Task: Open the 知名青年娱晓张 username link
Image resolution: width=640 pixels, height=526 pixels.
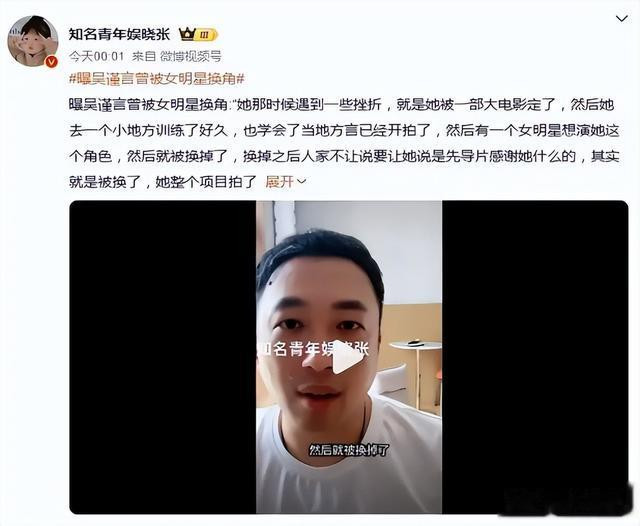Action: 119,34
